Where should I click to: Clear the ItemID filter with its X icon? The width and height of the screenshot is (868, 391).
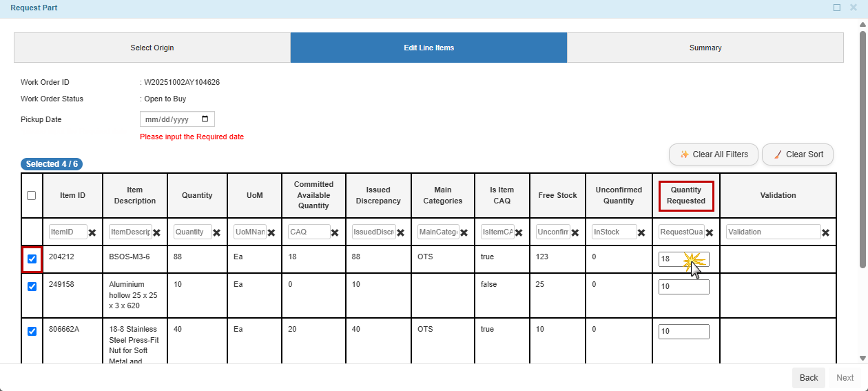pyautogui.click(x=92, y=232)
